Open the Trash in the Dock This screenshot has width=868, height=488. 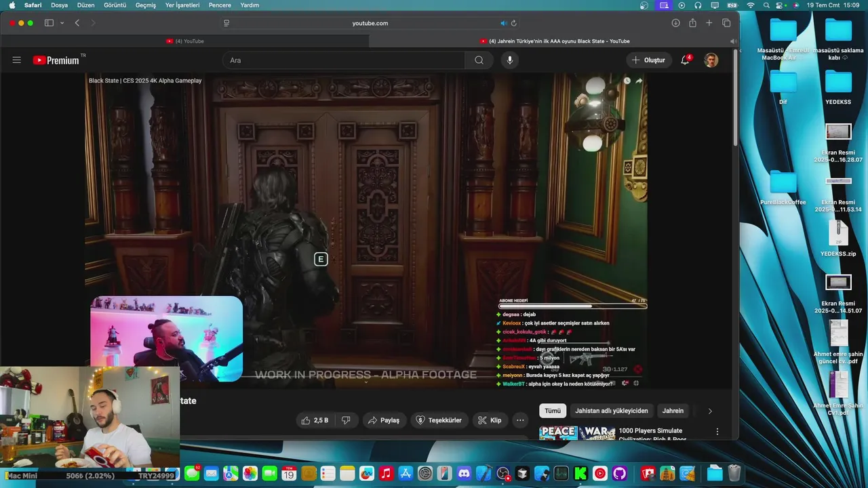[734, 474]
